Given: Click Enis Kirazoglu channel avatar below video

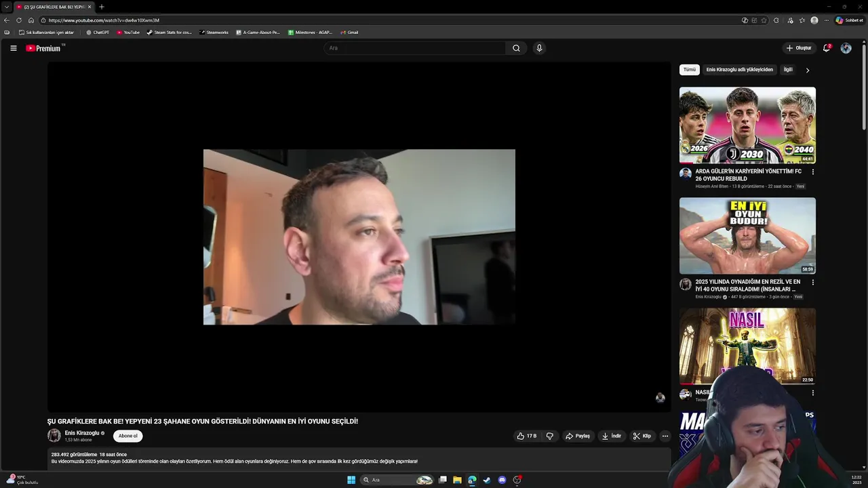Looking at the screenshot, I should point(54,435).
